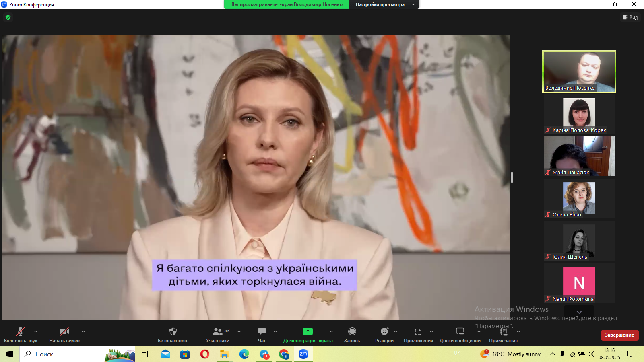644x362 pixels.
Task: Open the Вид view layout button
Action: pyautogui.click(x=630, y=17)
